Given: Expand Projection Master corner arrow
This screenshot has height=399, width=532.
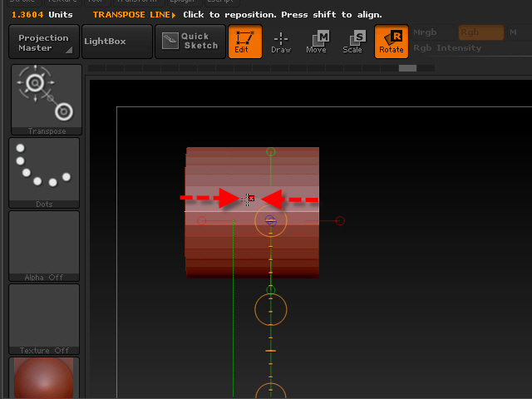Looking at the screenshot, I should (x=69, y=50).
